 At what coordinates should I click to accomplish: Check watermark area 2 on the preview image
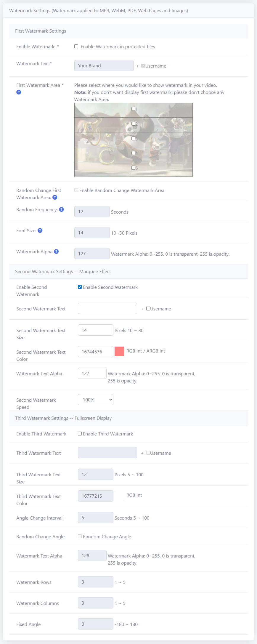pyautogui.click(x=133, y=124)
